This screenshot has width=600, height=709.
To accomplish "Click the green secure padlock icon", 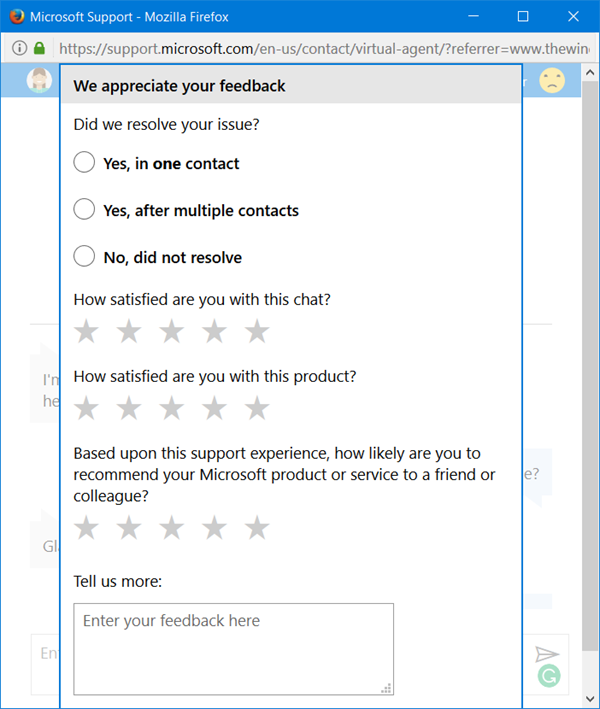I will pos(39,48).
